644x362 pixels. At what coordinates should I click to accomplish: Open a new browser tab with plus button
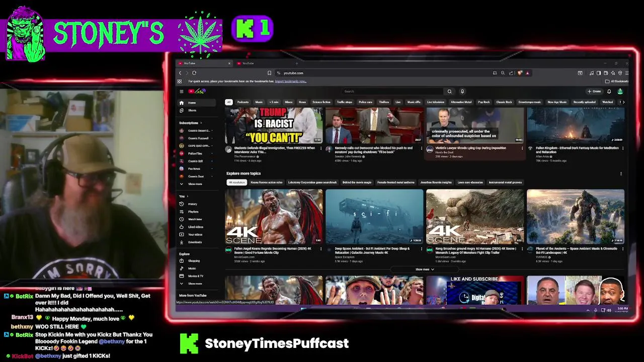[296, 63]
